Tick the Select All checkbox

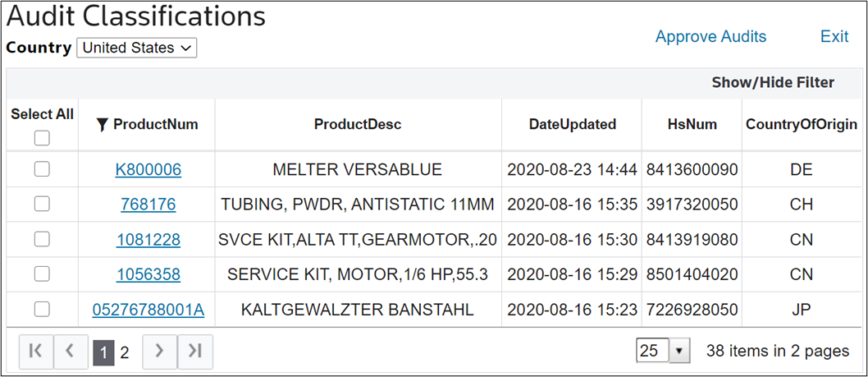[42, 137]
